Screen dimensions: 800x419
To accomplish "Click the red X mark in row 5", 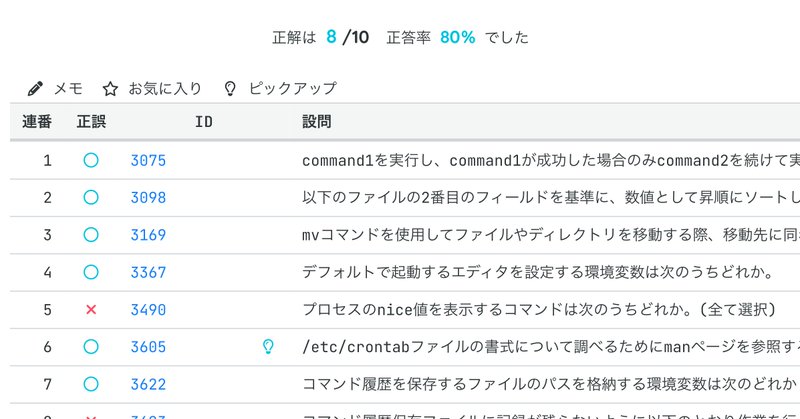I will pyautogui.click(x=91, y=310).
